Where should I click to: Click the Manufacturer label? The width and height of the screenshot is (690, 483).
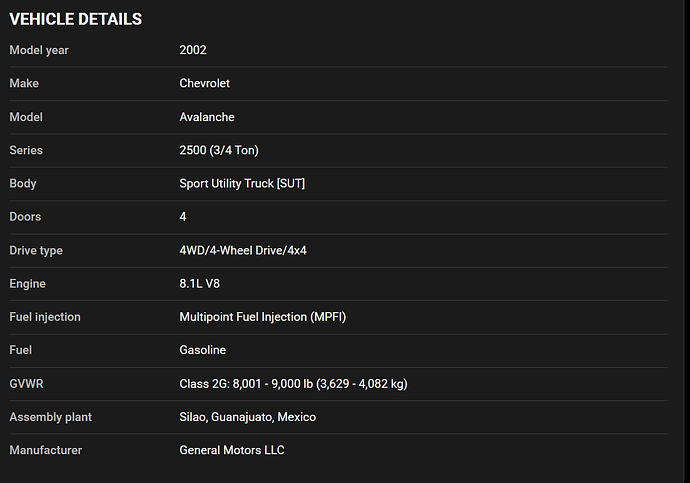pyautogui.click(x=46, y=450)
